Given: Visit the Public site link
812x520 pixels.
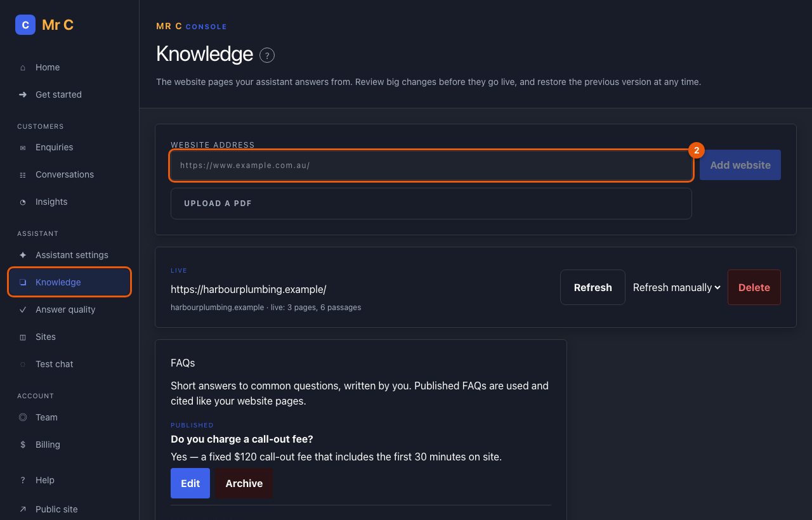Looking at the screenshot, I should point(70,509).
